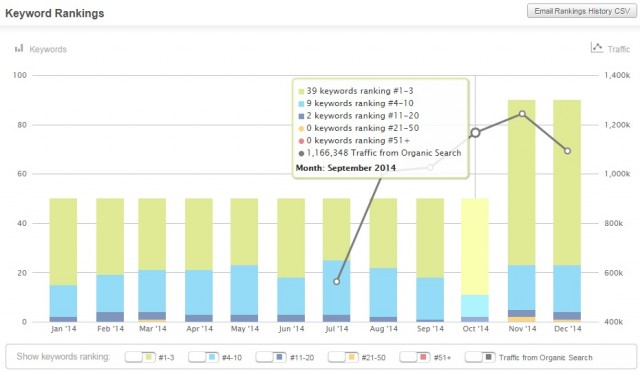This screenshot has height=372, width=640.
Task: Click the Jan '14 stacked bar
Action: (x=63, y=260)
